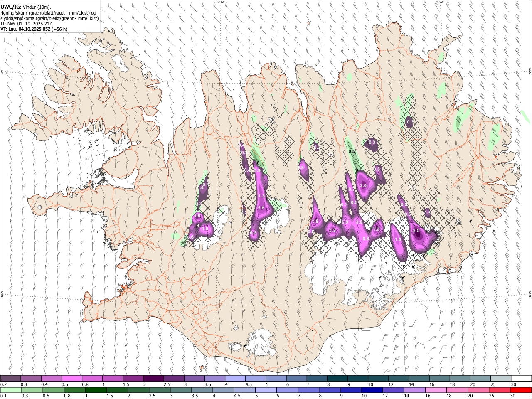This screenshot has height=399, width=532.
Task: Click upper legend swatch between 3.5 and 4
Action: [x=215, y=378]
